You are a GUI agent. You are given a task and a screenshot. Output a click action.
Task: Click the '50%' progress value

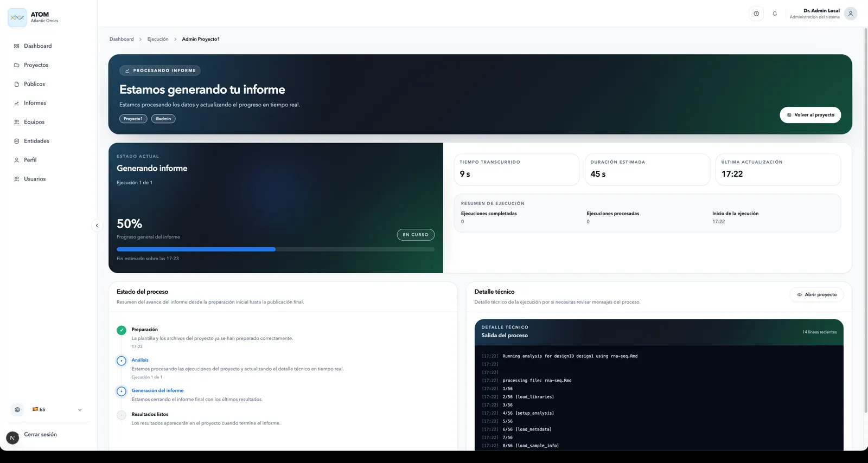[129, 224]
